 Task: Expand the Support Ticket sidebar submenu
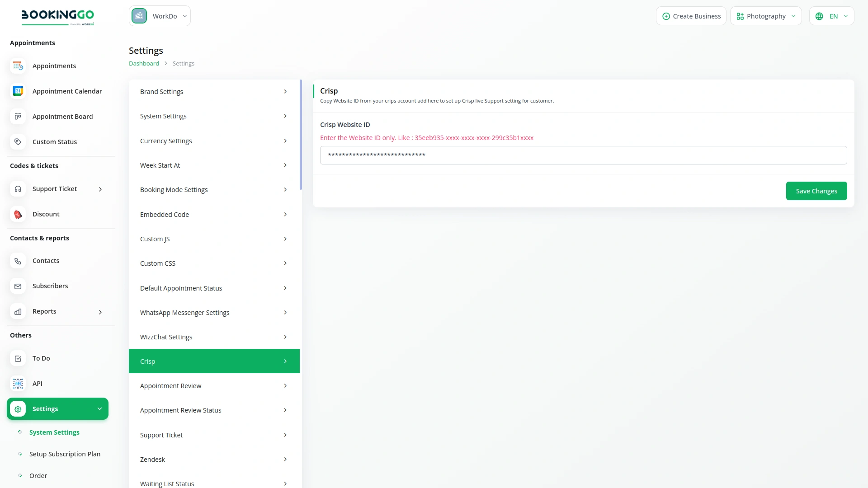point(100,189)
